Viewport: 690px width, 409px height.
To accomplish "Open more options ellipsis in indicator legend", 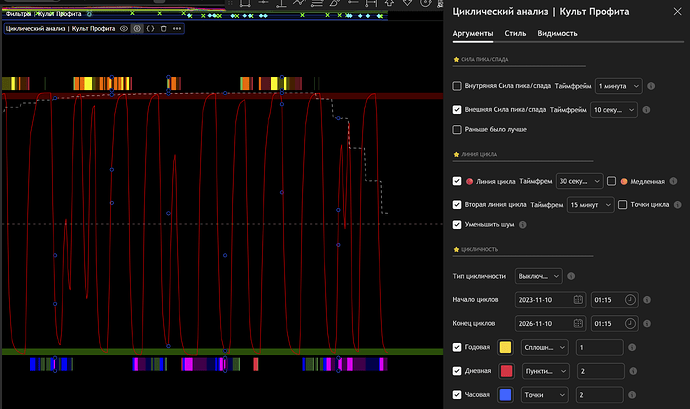I will [176, 29].
